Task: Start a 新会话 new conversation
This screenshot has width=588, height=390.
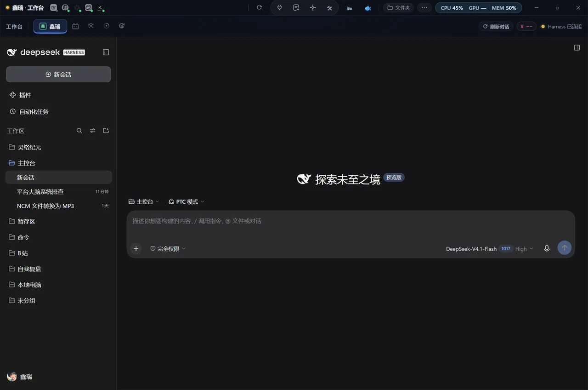Action: [x=58, y=75]
